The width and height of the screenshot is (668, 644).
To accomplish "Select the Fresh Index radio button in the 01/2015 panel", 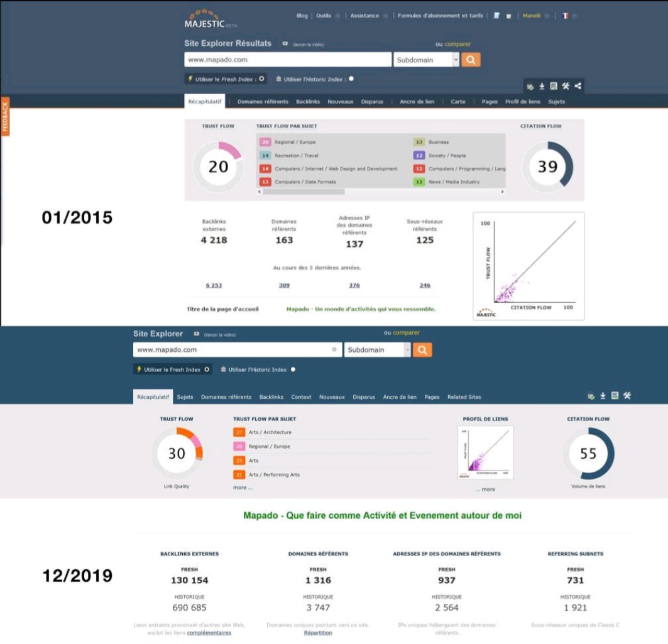I will pos(261,79).
